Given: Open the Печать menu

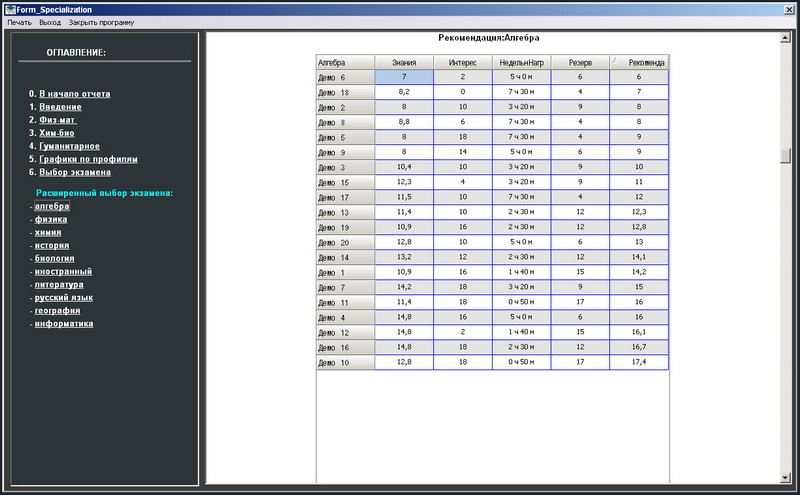Looking at the screenshot, I should click(x=19, y=22).
